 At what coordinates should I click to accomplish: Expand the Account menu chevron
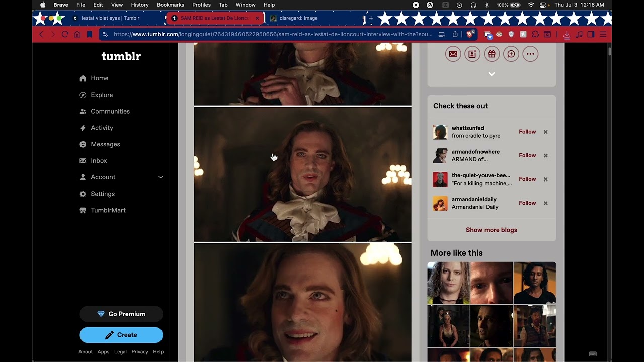point(160,177)
